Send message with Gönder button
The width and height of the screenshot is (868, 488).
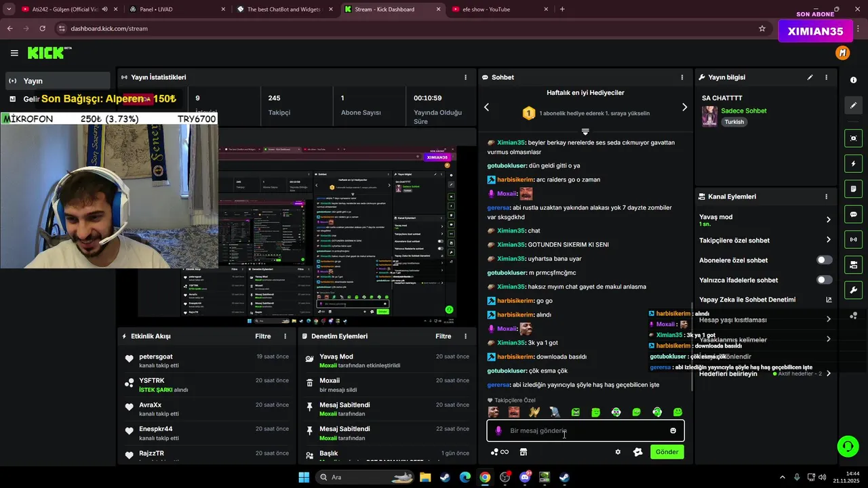pos(667,452)
